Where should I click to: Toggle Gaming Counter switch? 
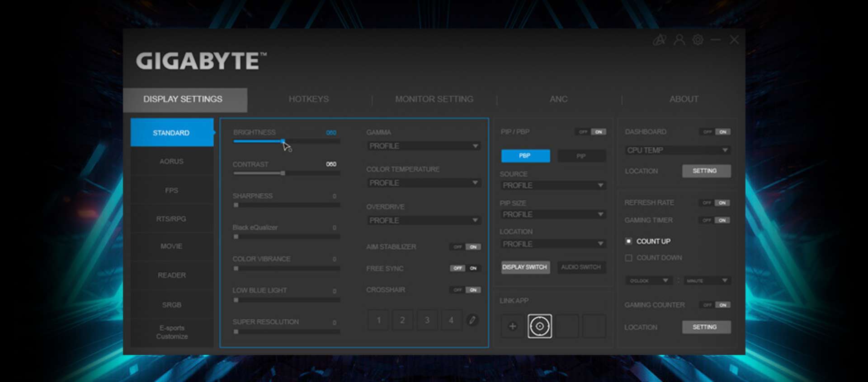click(715, 305)
